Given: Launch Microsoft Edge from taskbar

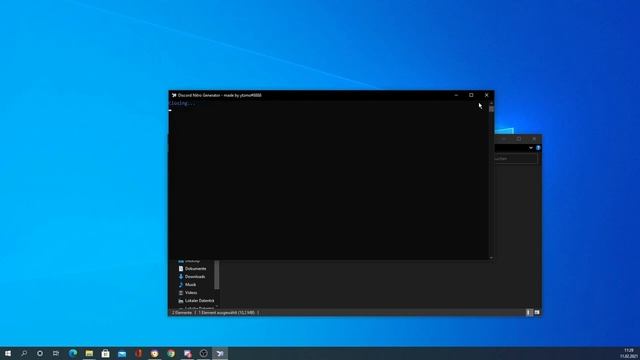Looking at the screenshot, I should [73, 353].
